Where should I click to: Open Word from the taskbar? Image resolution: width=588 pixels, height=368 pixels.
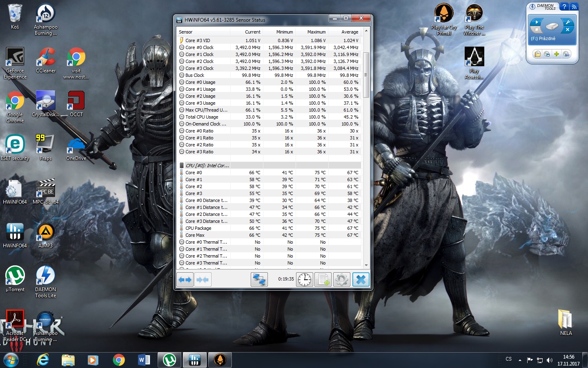144,360
